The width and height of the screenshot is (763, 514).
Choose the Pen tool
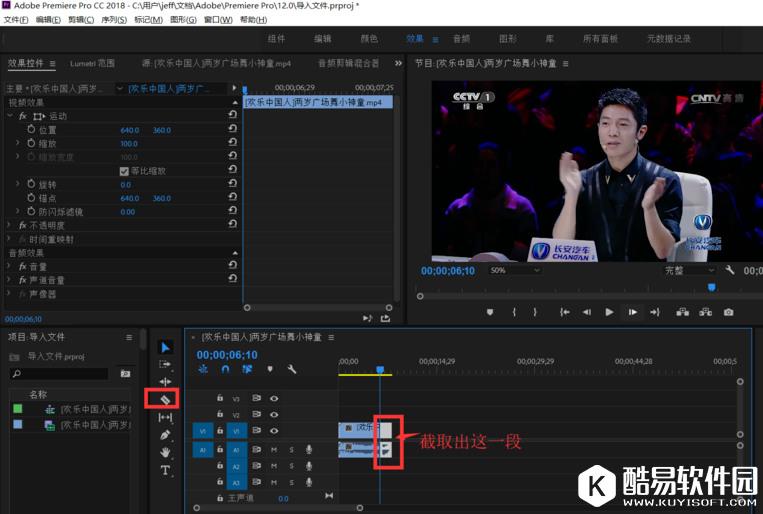click(165, 434)
